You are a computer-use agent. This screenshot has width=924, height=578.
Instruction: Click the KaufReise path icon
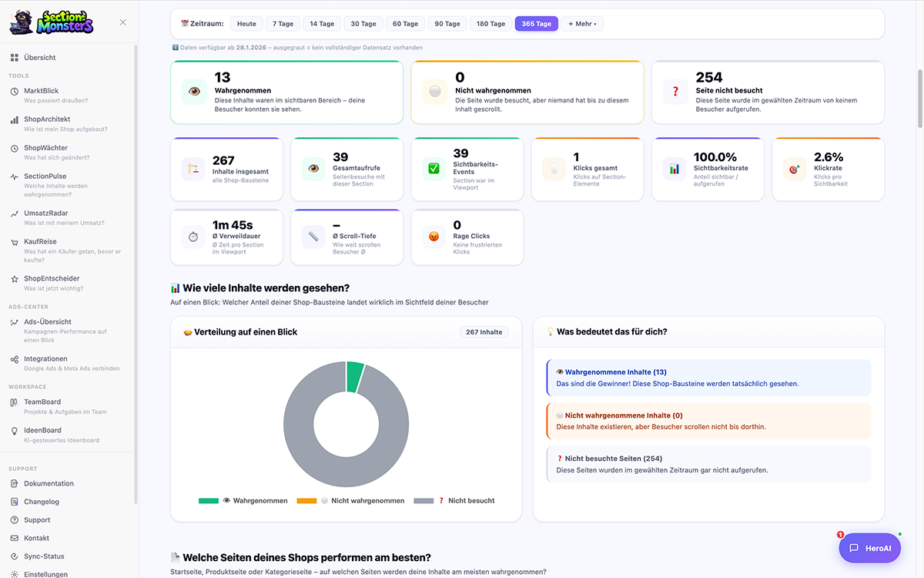[15, 242]
